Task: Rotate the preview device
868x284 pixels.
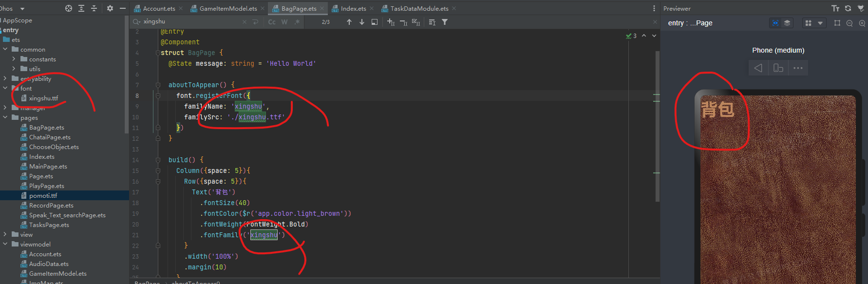Action: point(778,68)
